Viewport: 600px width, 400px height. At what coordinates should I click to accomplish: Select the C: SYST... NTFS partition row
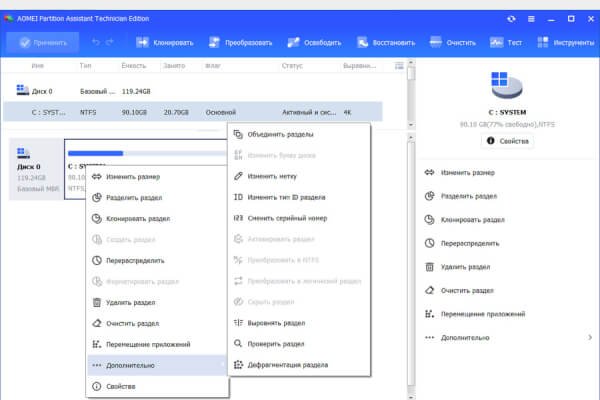click(193, 112)
